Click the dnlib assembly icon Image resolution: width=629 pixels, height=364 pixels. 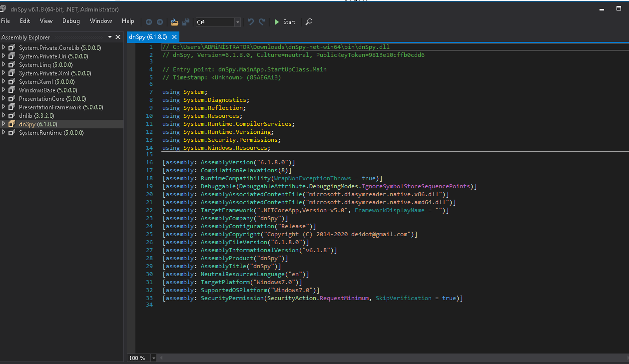(12, 115)
